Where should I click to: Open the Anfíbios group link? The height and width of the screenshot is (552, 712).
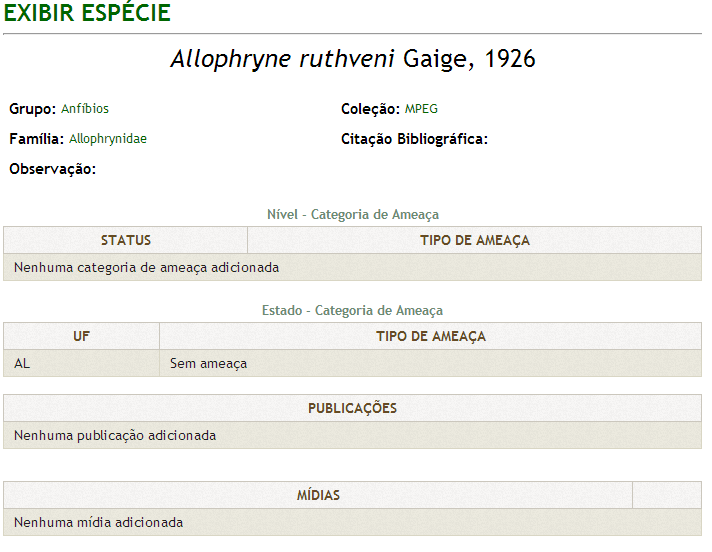(85, 109)
